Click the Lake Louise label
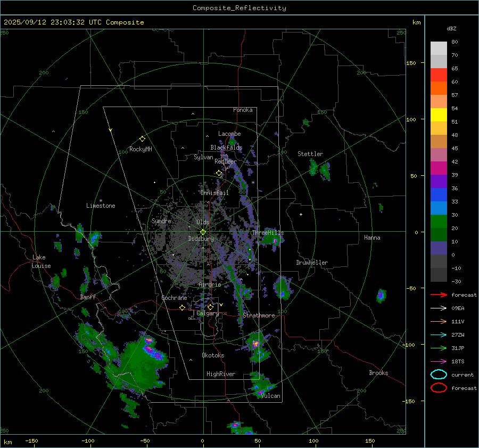 coord(41,262)
